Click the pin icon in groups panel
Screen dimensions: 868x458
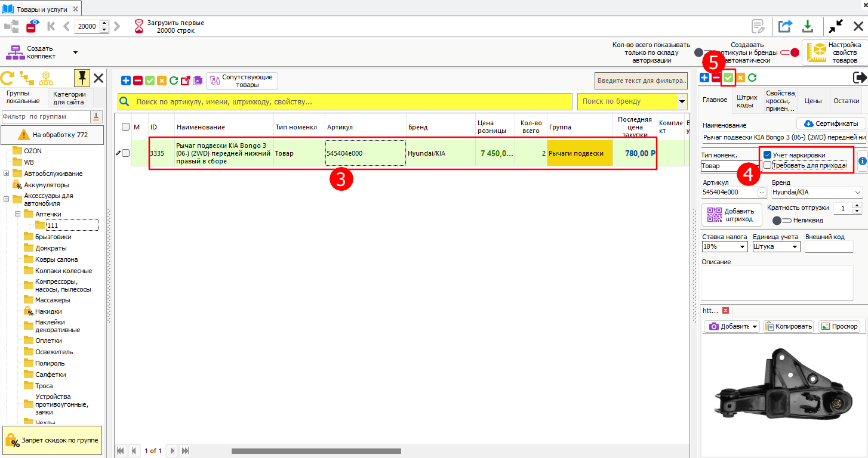82,78
